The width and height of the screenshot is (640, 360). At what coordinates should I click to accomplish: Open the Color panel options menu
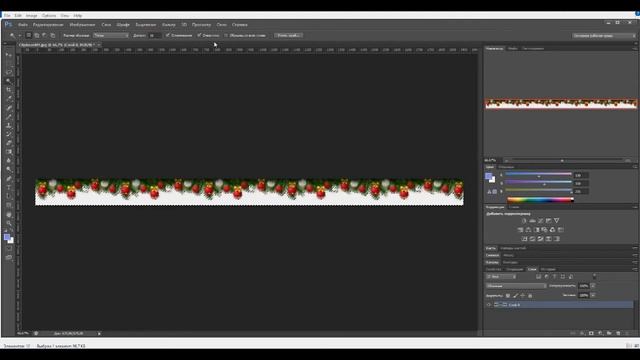[x=635, y=167]
